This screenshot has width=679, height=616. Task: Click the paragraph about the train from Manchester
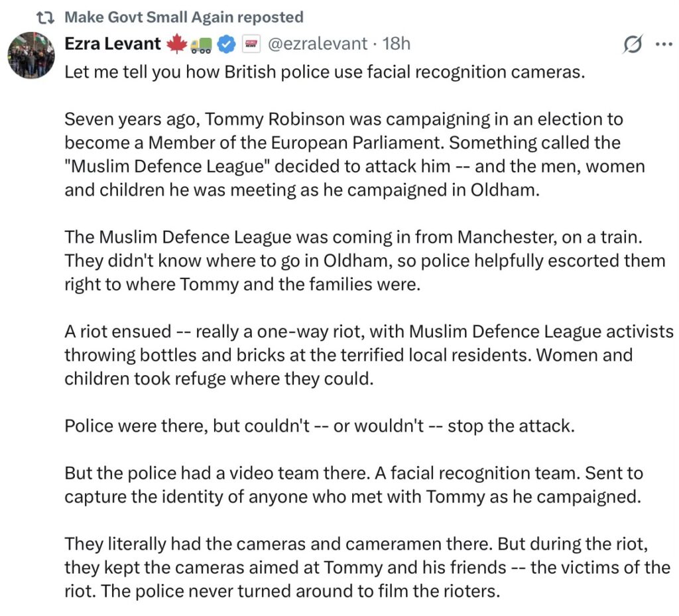click(x=365, y=261)
